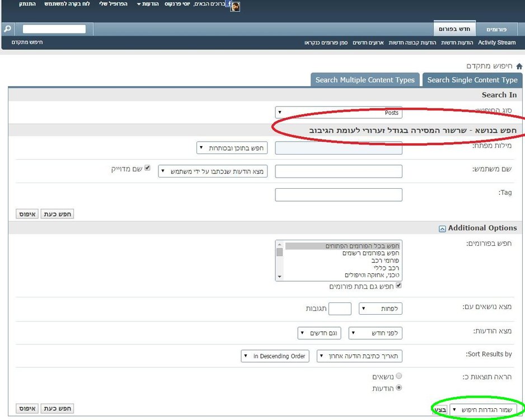Select the הודעות radio button

click(x=399, y=388)
